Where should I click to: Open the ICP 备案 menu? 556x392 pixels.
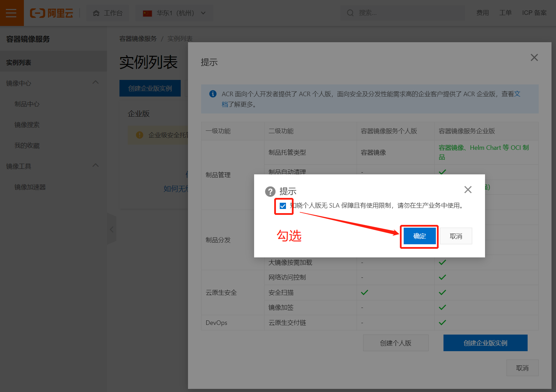tap(534, 13)
